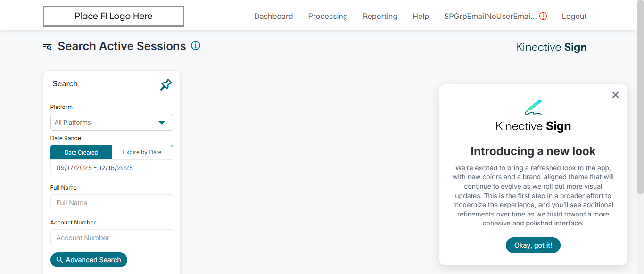Click the Place FI Logo Here placeholder
The height and width of the screenshot is (274, 644).
tap(114, 16)
